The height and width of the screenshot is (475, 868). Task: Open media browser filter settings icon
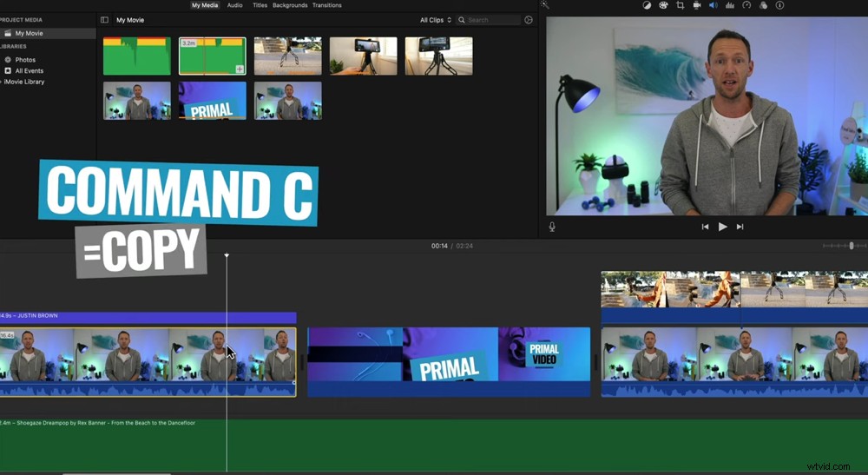point(529,20)
